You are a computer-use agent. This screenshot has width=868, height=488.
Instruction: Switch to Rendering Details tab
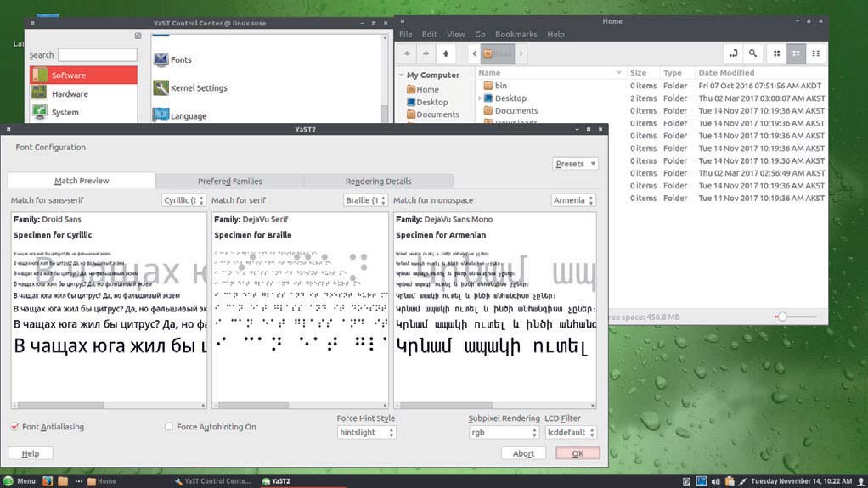pyautogui.click(x=379, y=181)
